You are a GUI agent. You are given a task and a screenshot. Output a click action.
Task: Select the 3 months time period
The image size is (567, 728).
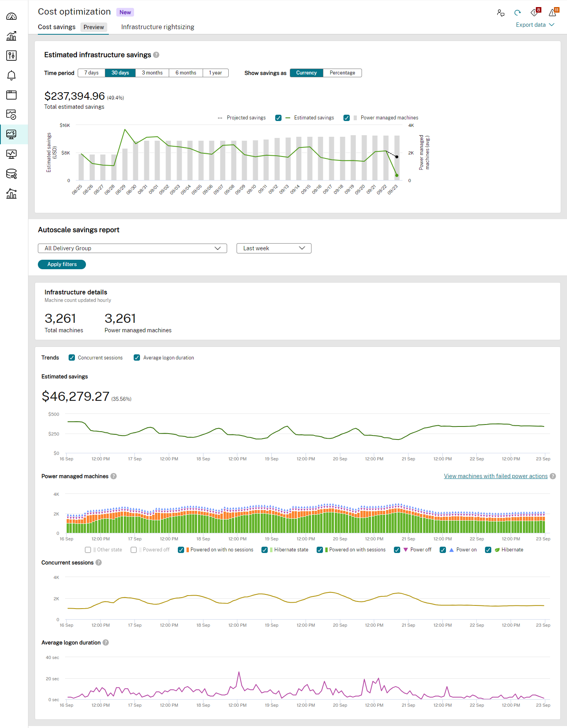(x=152, y=73)
